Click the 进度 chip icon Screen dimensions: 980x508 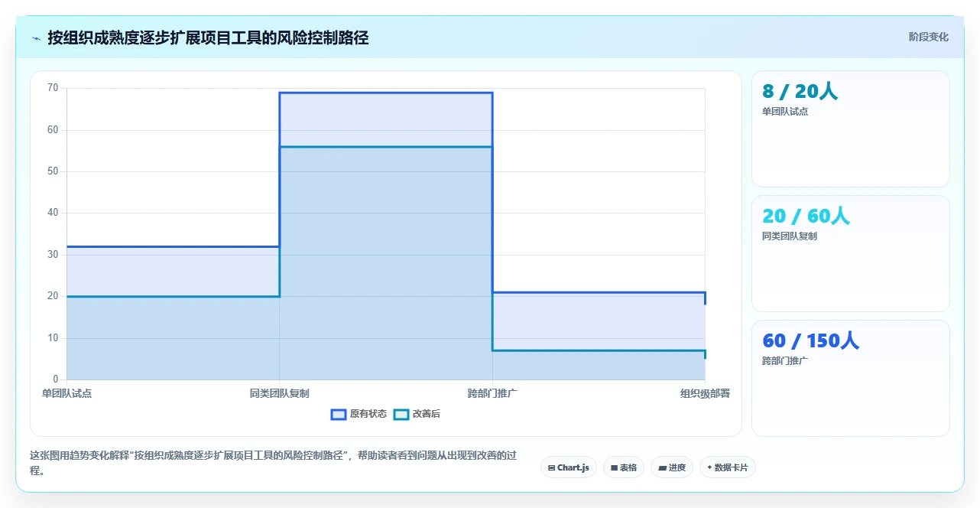[x=662, y=467]
